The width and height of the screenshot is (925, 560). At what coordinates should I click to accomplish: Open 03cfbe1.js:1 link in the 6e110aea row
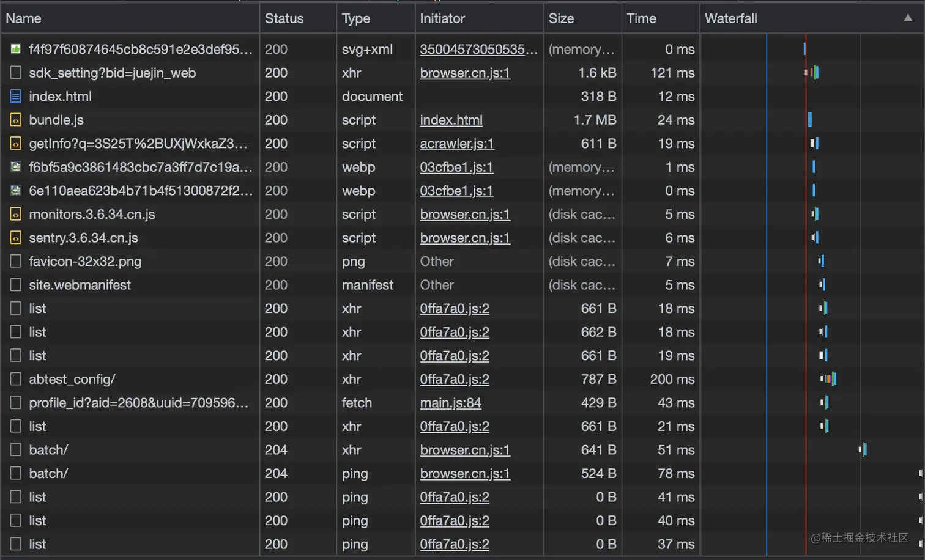(456, 191)
